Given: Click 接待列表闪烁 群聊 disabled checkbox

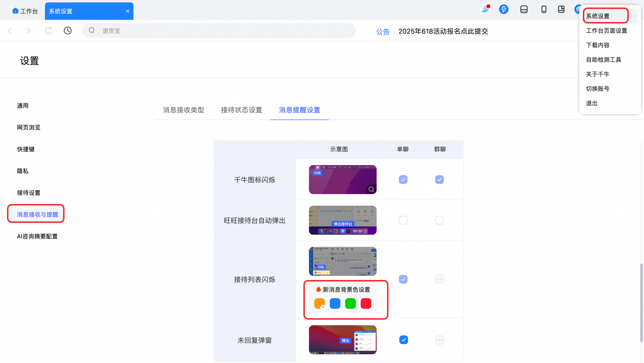Looking at the screenshot, I should [439, 279].
